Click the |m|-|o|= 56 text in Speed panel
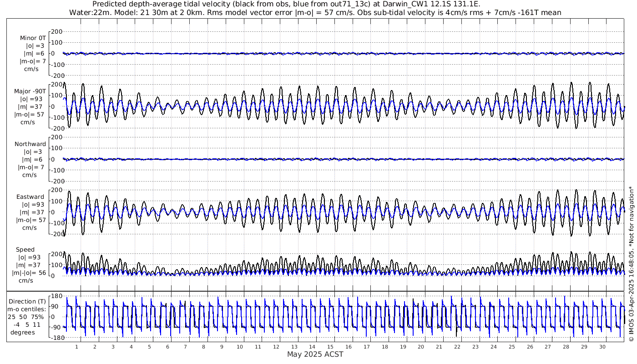Image resolution: width=637 pixels, height=364 pixels. tap(29, 273)
